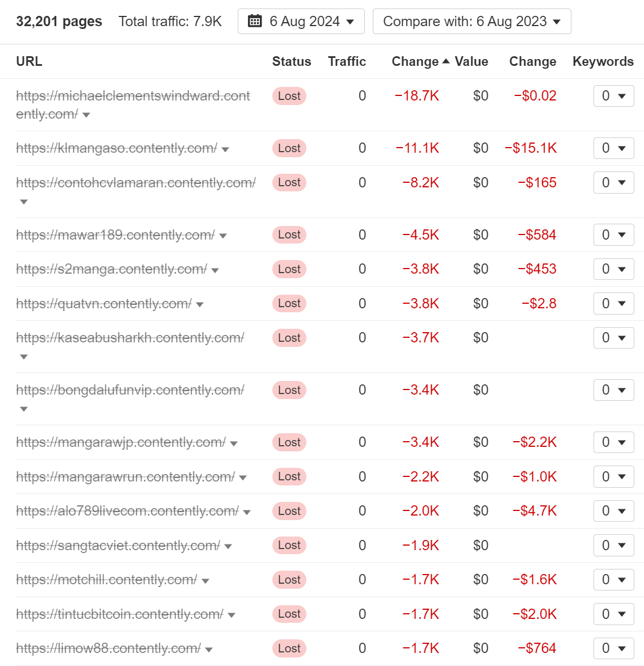The image size is (644, 666).
Task: Click the Lost badge for bongdalufunvip
Action: 289,390
